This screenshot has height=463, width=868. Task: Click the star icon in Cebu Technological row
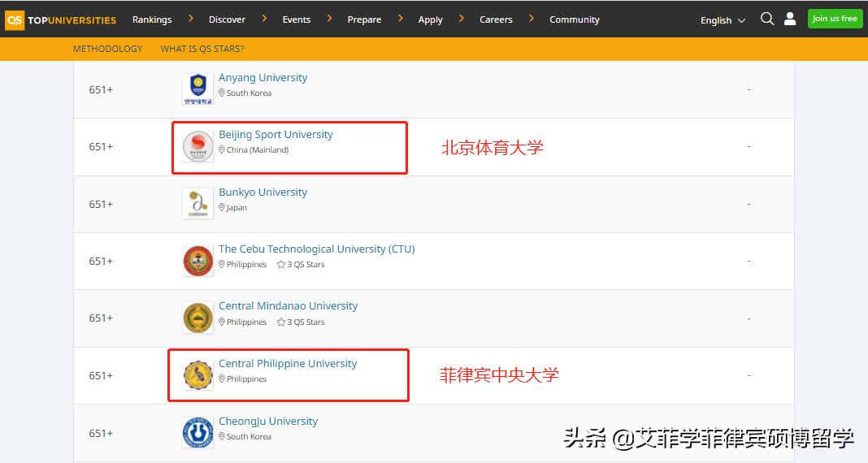[x=281, y=265]
